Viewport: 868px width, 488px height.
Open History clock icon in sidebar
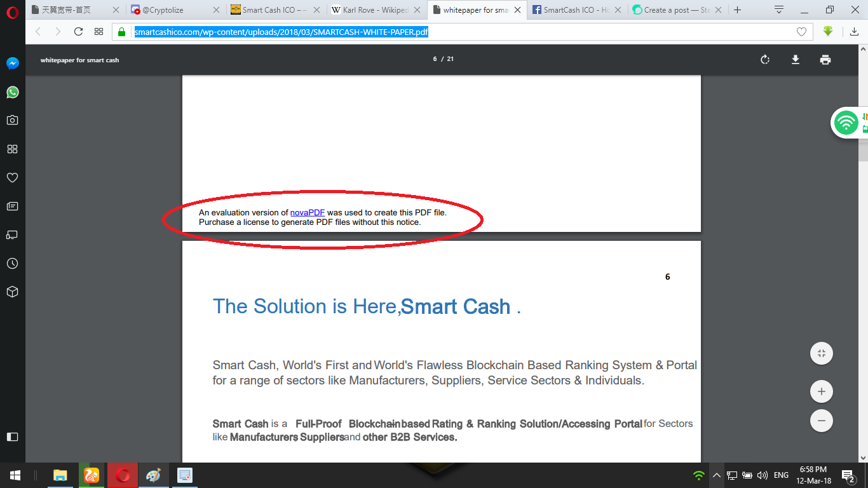click(13, 263)
